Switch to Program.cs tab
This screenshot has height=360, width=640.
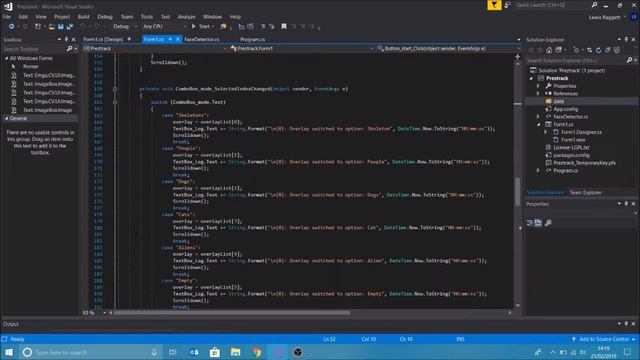point(252,39)
